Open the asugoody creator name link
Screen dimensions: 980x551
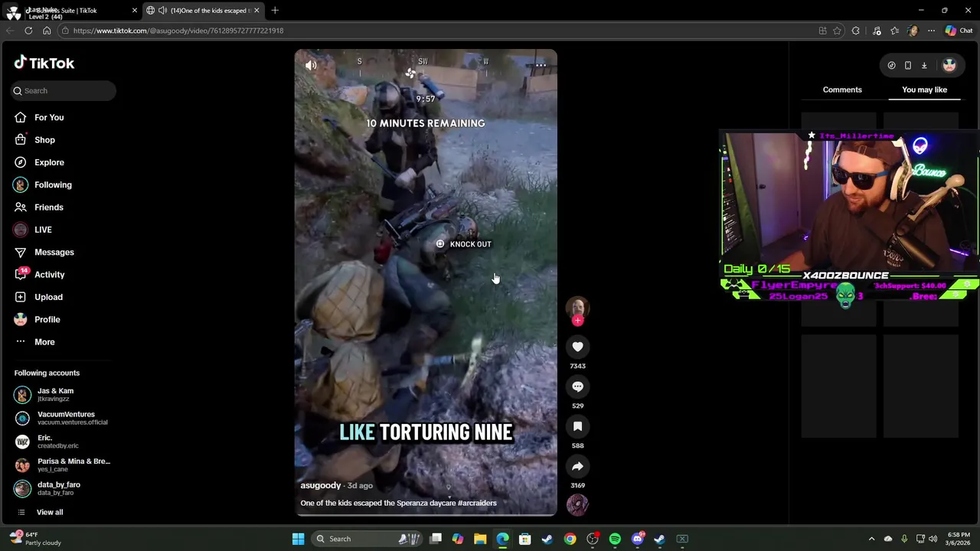click(320, 485)
